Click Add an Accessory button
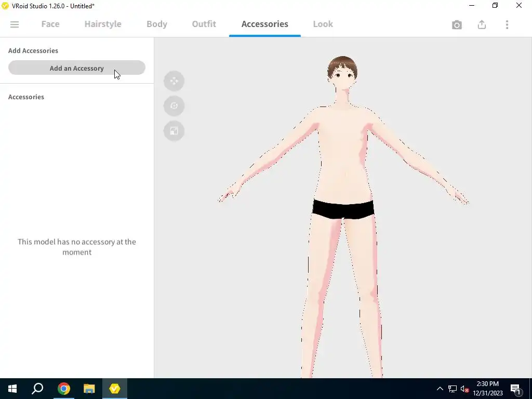Image resolution: width=532 pixels, height=399 pixels. [77, 68]
